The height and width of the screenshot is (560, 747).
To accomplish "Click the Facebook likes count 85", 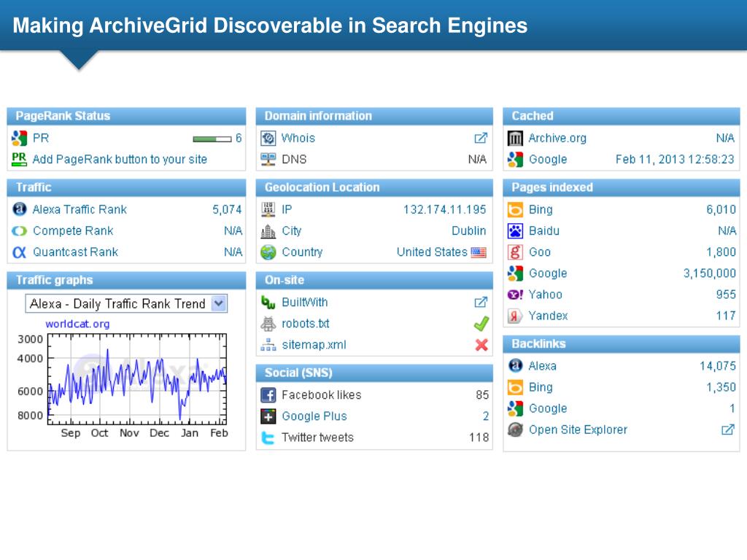I will pos(482,394).
